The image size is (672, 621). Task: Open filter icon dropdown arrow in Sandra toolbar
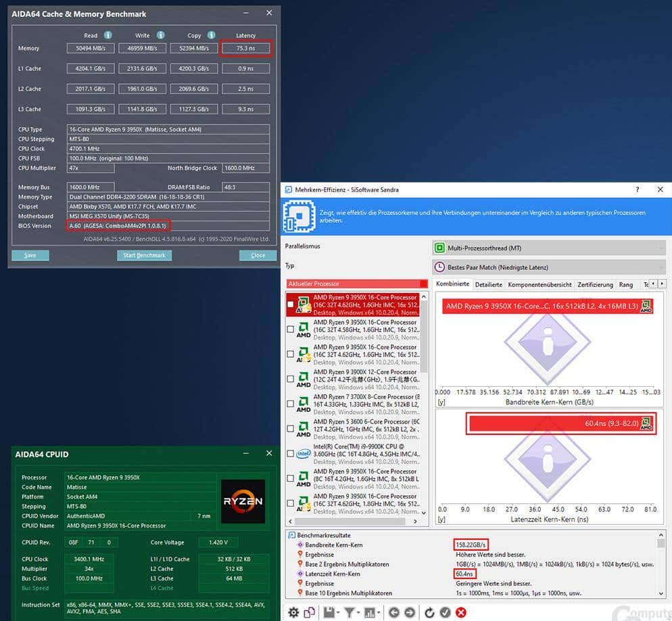(359, 612)
